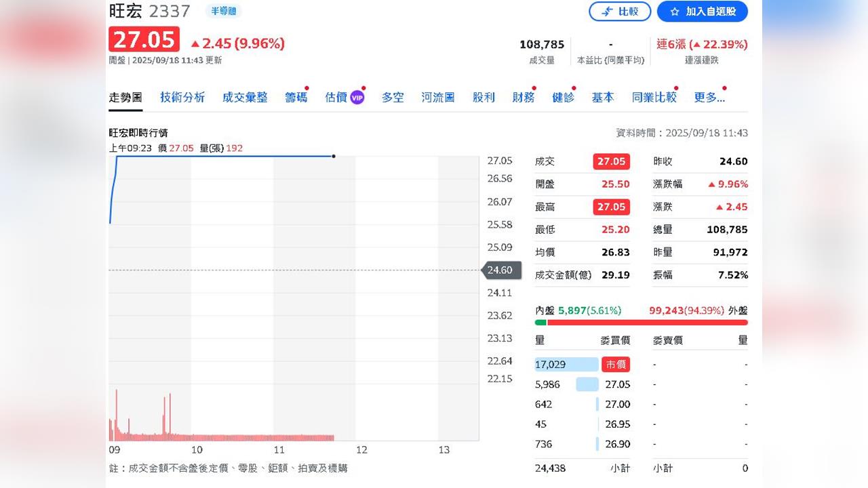This screenshot has width=868, height=488.
Task: Click the price line endpoint dot
Action: (334, 156)
